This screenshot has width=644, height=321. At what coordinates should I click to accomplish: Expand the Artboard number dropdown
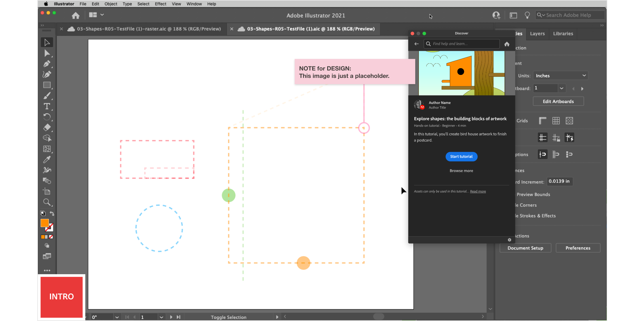(561, 88)
